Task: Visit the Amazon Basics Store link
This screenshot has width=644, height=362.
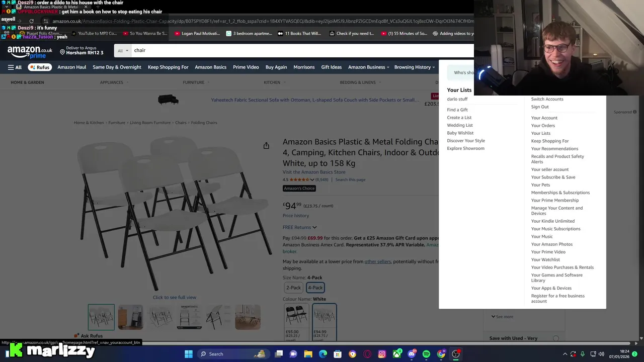Action: tap(314, 172)
